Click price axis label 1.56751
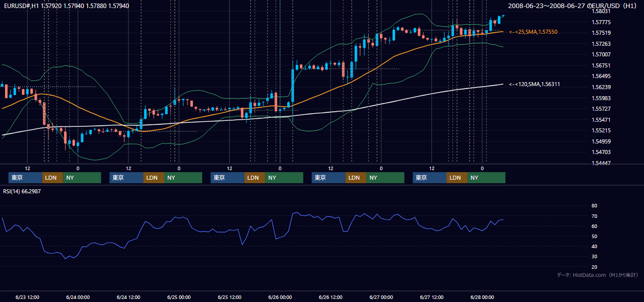The image size is (644, 302). click(x=601, y=65)
